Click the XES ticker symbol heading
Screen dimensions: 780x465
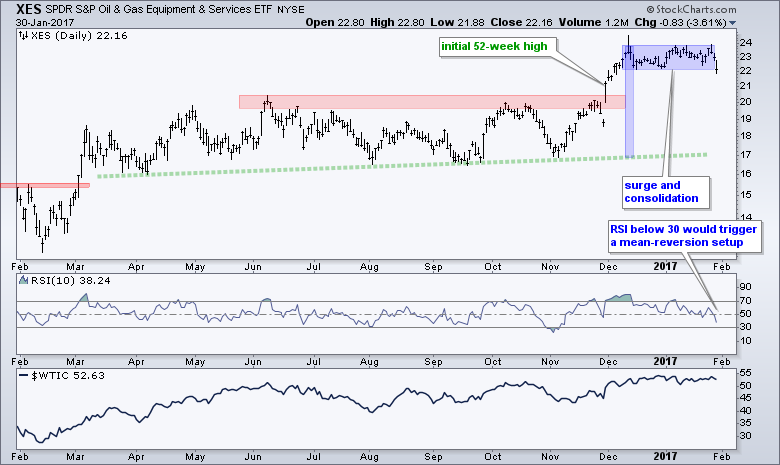tap(29, 9)
